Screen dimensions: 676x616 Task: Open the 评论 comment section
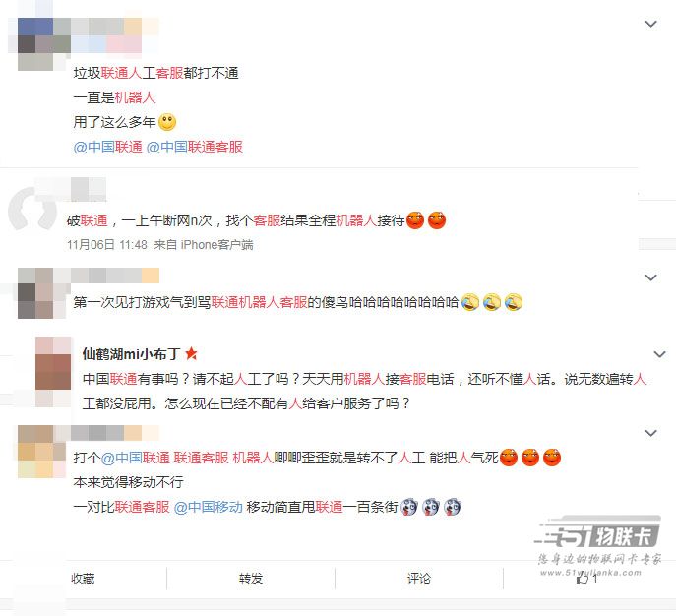419,578
